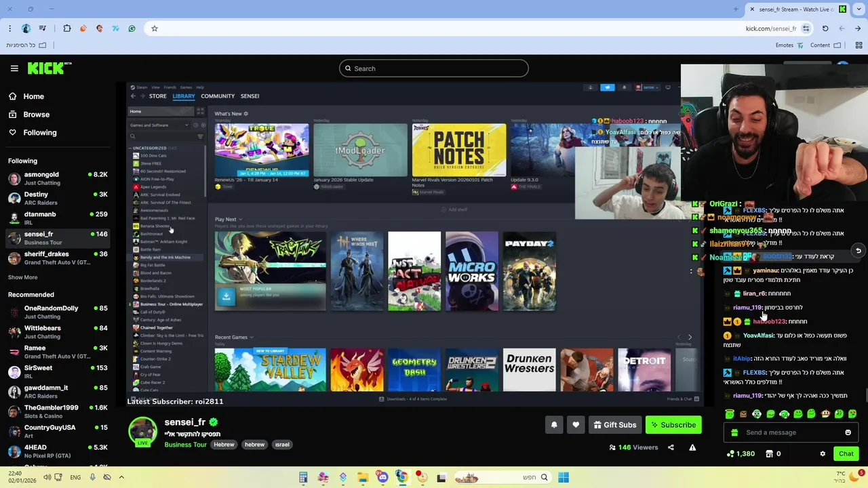Click the search field on Kick
The height and width of the screenshot is (488, 868).
pyautogui.click(x=434, y=68)
